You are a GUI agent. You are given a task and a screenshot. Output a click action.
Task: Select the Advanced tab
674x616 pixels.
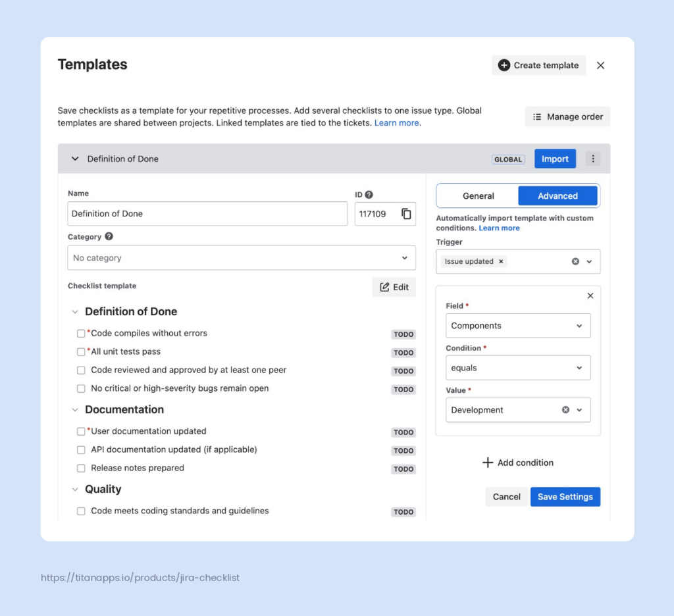pyautogui.click(x=557, y=196)
